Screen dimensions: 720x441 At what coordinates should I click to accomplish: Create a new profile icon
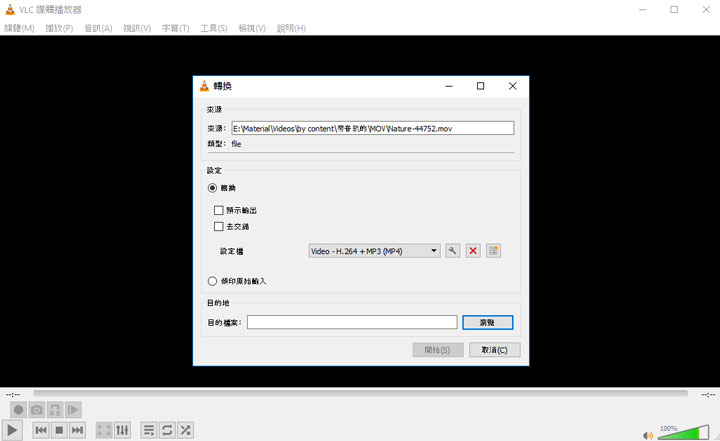point(493,251)
